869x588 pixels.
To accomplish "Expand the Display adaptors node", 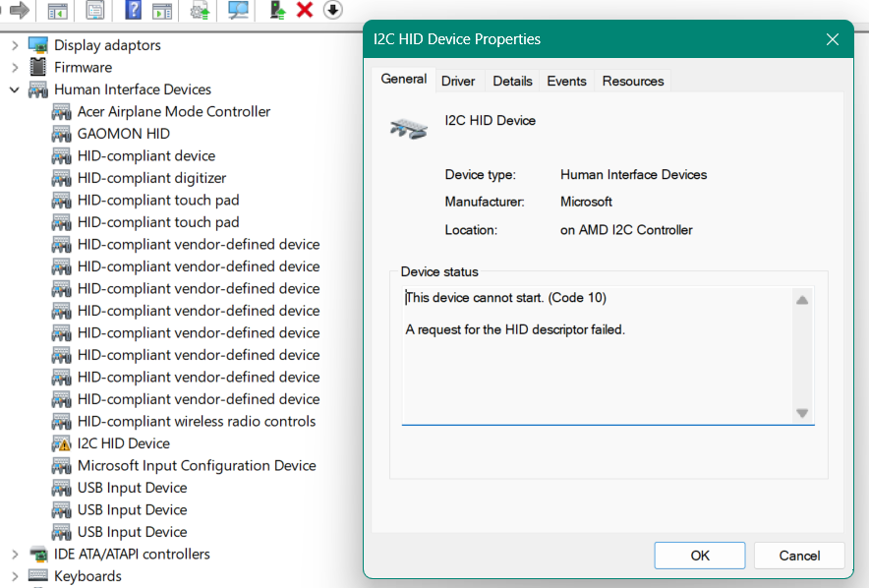I will click(x=15, y=45).
